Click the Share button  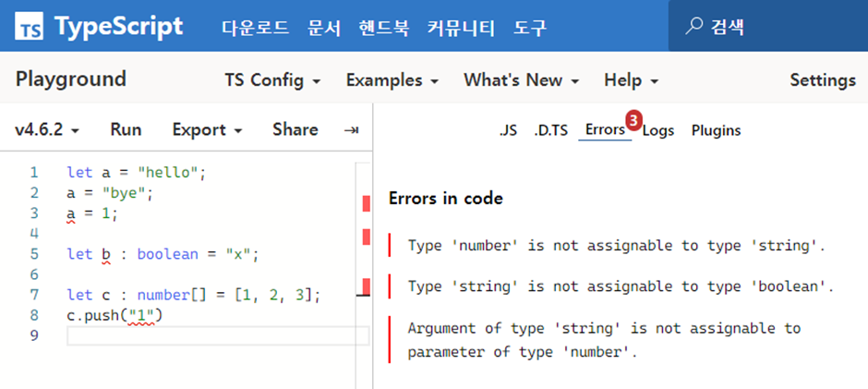(295, 129)
